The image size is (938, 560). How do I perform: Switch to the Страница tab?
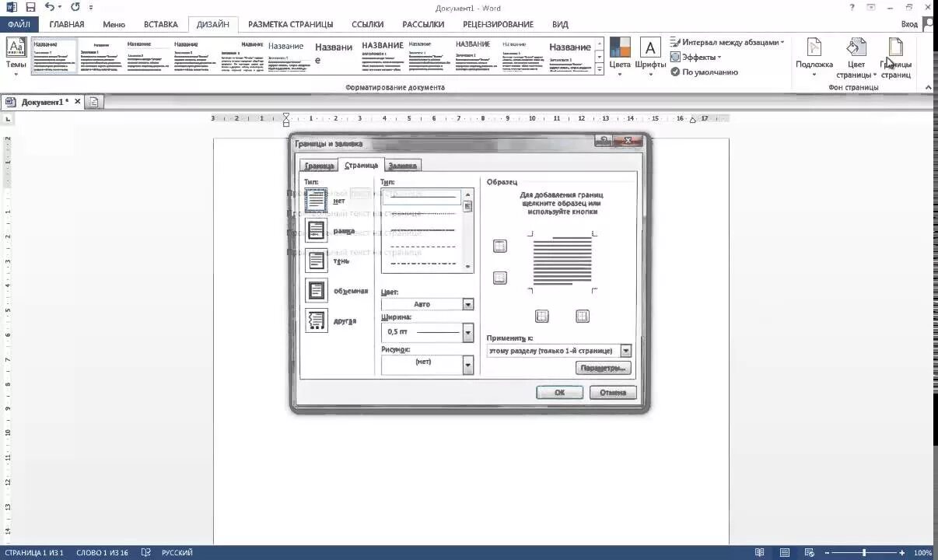(361, 165)
